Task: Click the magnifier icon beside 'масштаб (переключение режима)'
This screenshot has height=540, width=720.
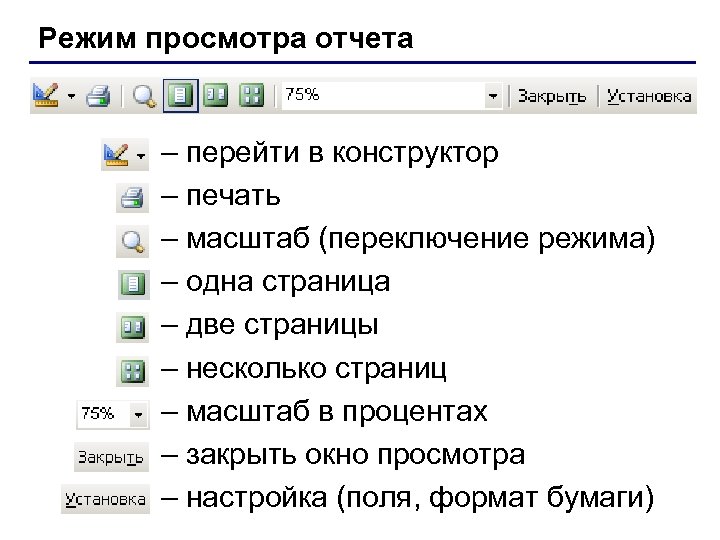Action: (132, 241)
